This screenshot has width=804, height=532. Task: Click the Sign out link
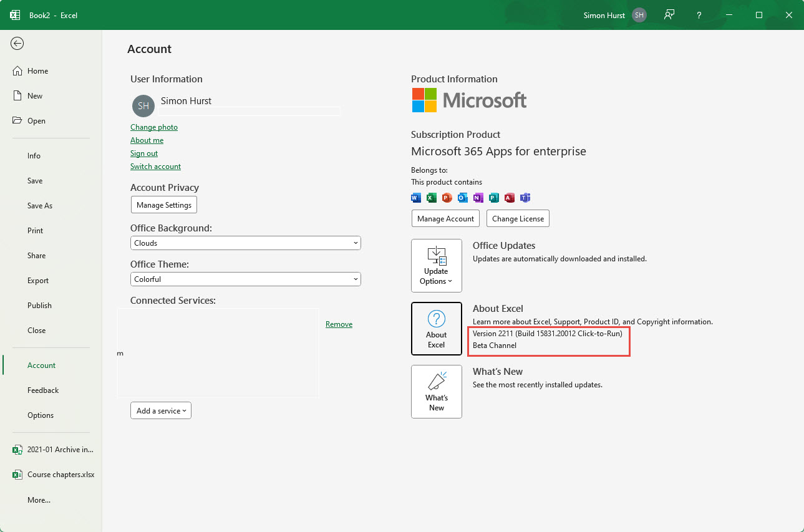point(144,153)
